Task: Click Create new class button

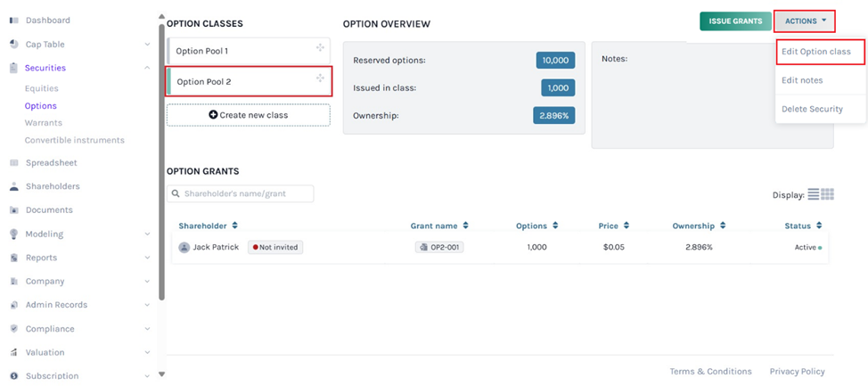Action: (x=248, y=115)
